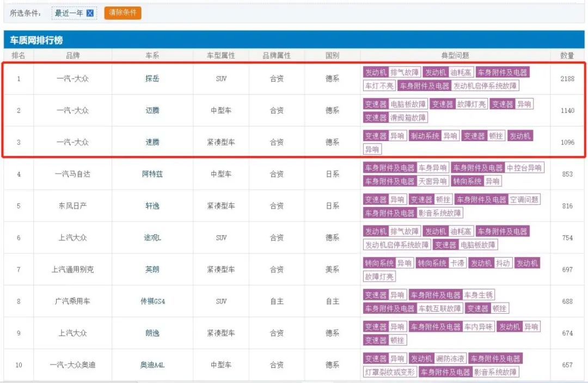Image resolution: width=588 pixels, height=383 pixels.
Task: Click the 清除条件 button
Action: coord(122,13)
